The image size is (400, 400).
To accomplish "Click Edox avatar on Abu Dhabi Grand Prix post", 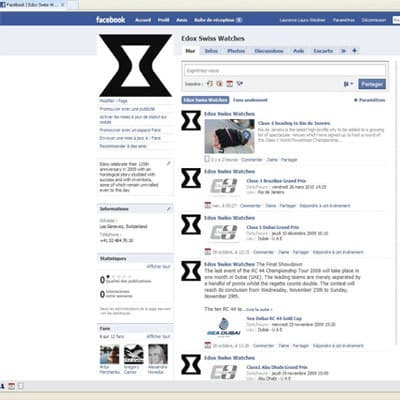I will pos(191,364).
